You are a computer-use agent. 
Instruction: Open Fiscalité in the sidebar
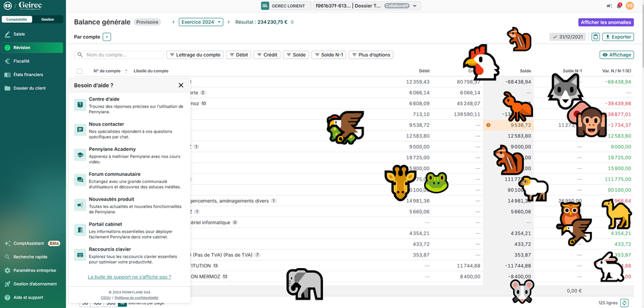22,61
